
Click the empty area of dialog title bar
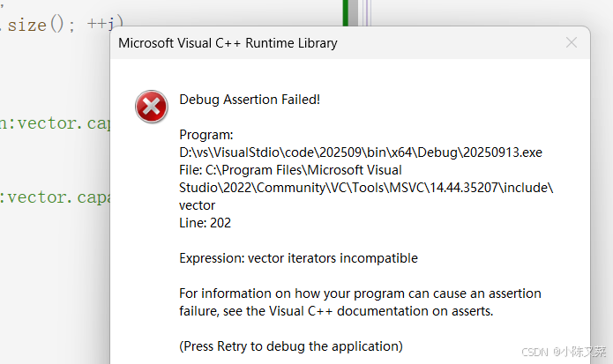tap(441, 43)
